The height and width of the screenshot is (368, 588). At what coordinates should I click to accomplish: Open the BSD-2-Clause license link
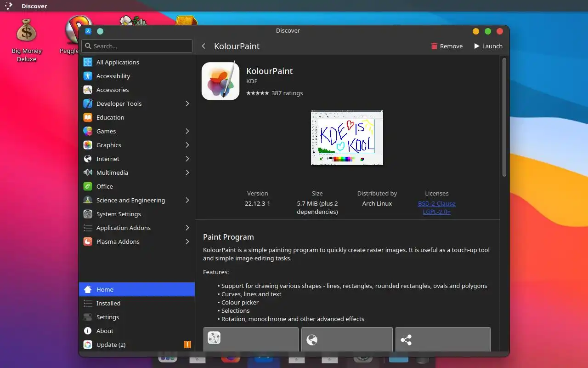tap(436, 203)
